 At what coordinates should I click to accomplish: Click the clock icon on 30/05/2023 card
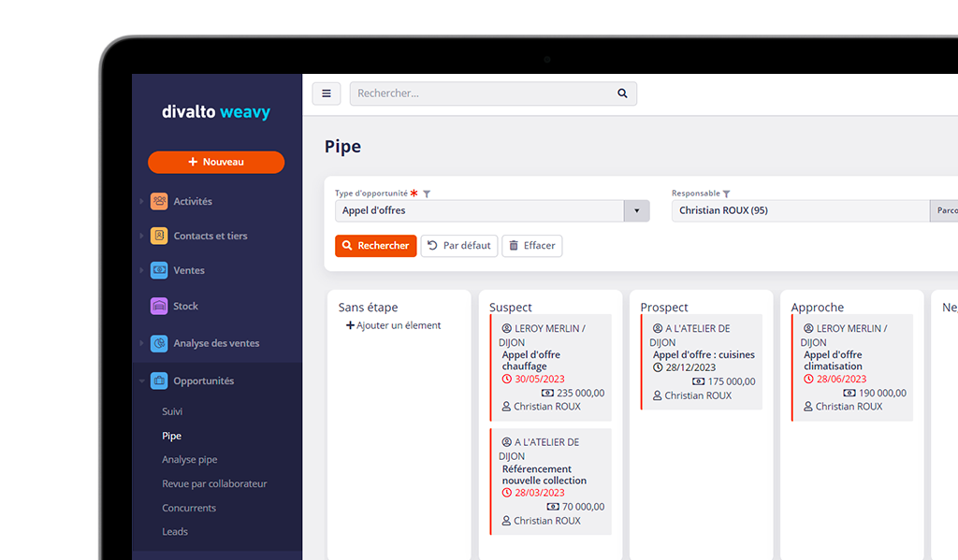pos(506,380)
